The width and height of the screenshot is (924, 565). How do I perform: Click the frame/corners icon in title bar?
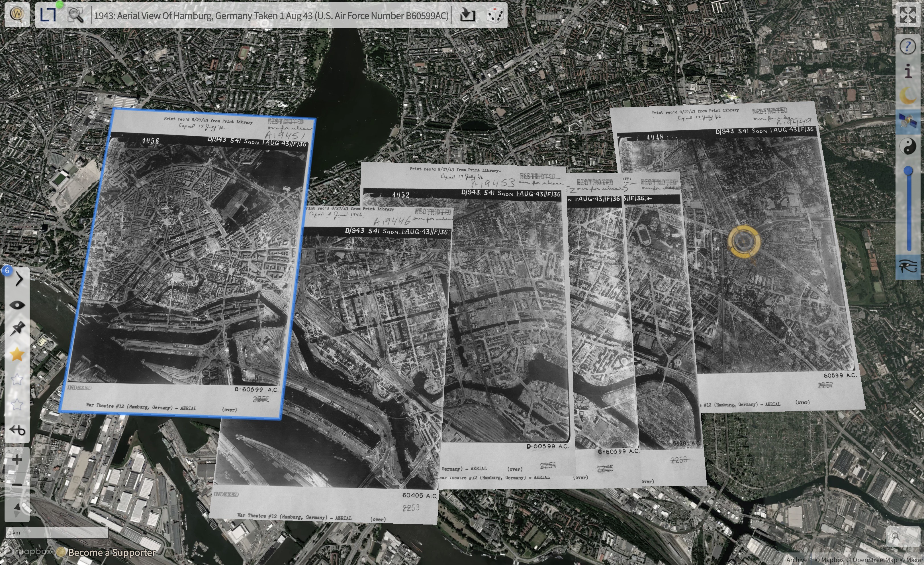[x=48, y=15]
